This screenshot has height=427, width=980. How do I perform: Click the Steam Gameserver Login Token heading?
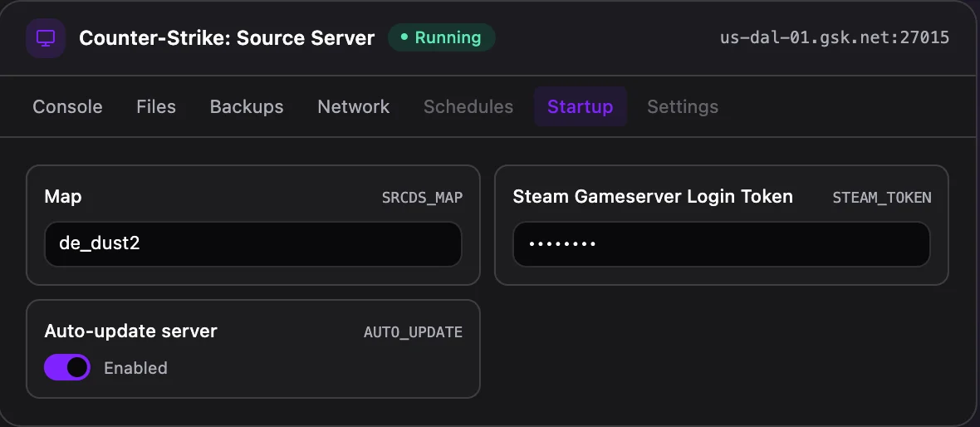click(653, 197)
